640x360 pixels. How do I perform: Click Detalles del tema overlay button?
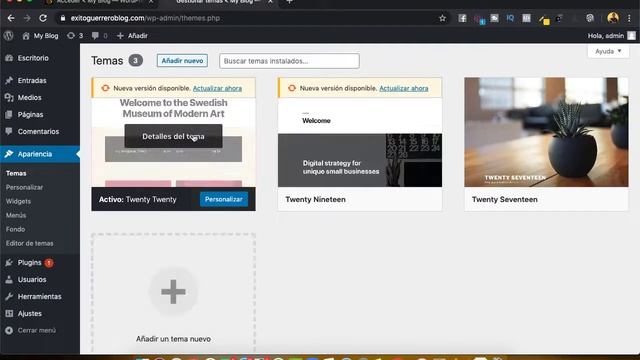[x=173, y=136]
